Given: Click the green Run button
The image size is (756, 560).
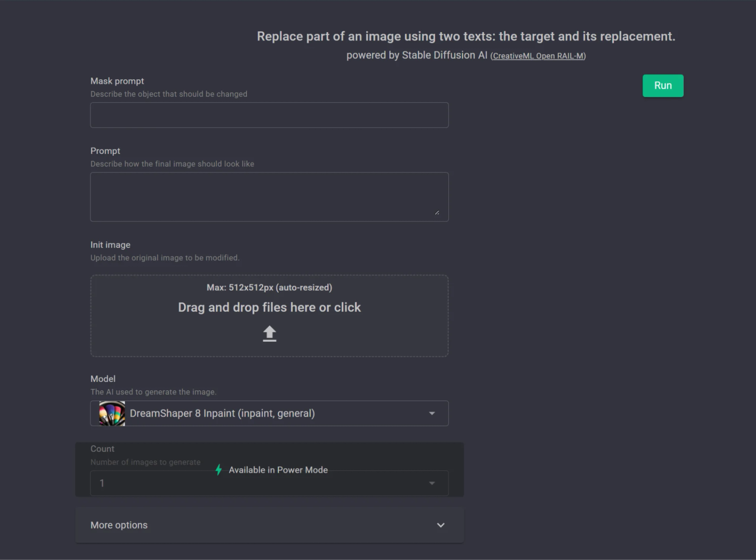Looking at the screenshot, I should coord(662,86).
